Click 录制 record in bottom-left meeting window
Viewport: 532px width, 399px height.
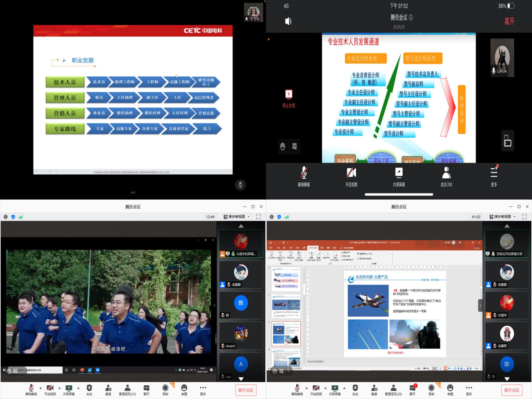165,388
